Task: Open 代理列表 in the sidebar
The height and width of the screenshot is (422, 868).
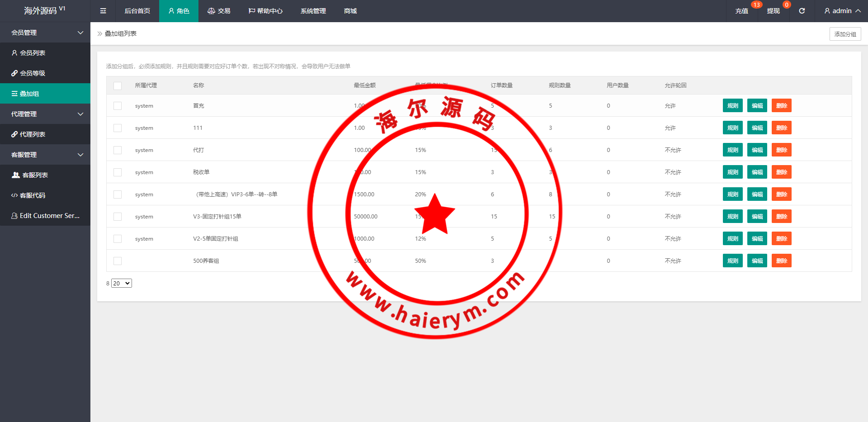Action: point(28,134)
